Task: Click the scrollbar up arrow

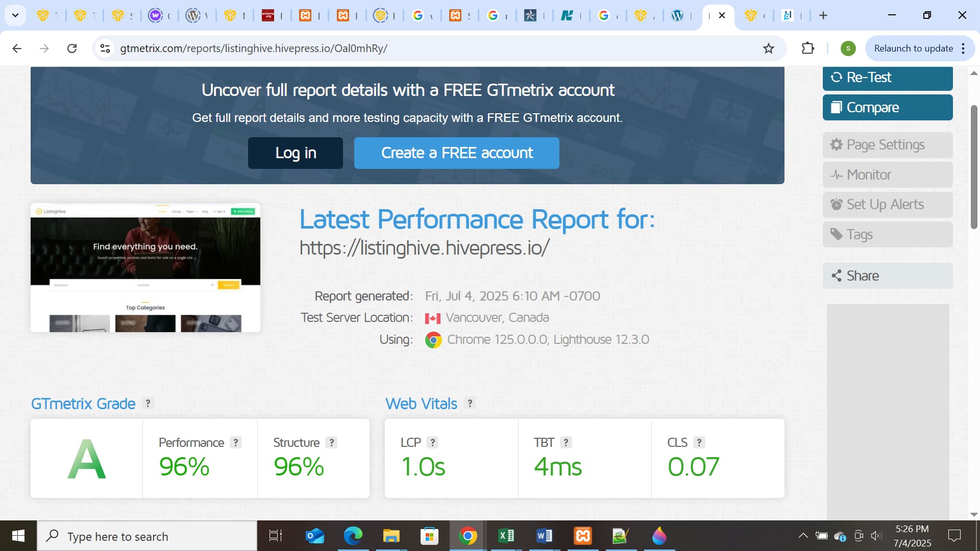Action: [x=974, y=73]
